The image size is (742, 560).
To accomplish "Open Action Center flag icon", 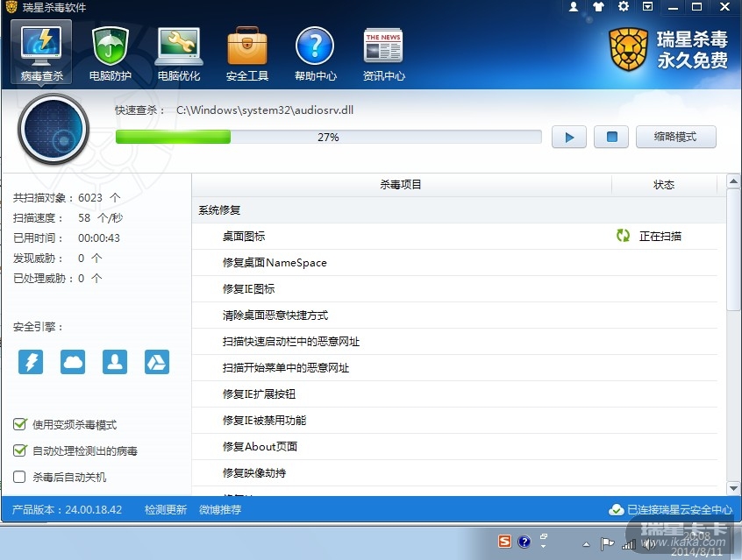I will click(607, 544).
